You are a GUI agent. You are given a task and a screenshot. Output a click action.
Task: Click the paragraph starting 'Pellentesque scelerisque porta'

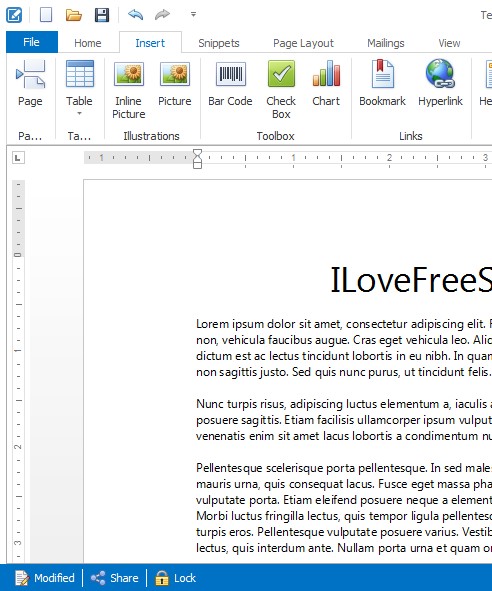tap(344, 508)
